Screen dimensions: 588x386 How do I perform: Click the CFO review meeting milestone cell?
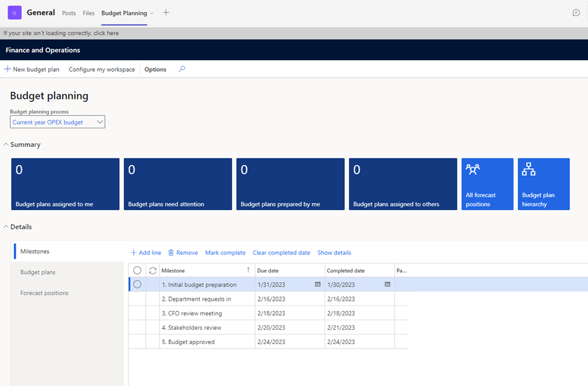point(195,313)
